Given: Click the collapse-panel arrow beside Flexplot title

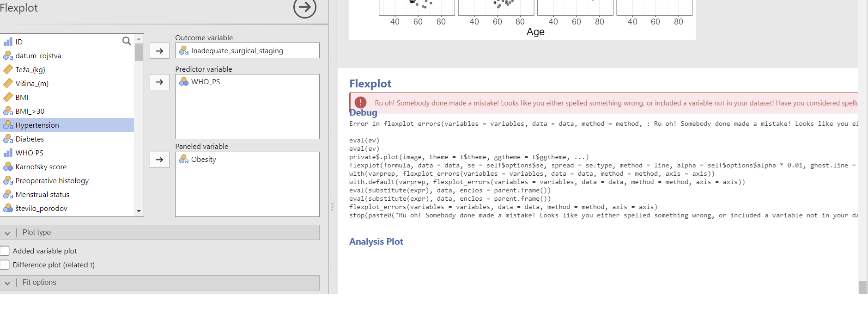Looking at the screenshot, I should 304,7.
